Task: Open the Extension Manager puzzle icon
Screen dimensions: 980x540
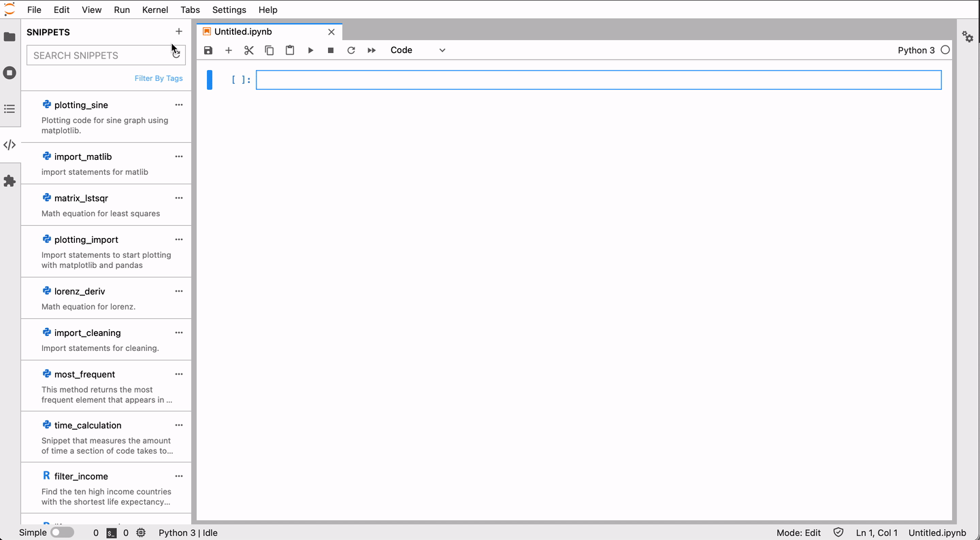Action: (10, 181)
